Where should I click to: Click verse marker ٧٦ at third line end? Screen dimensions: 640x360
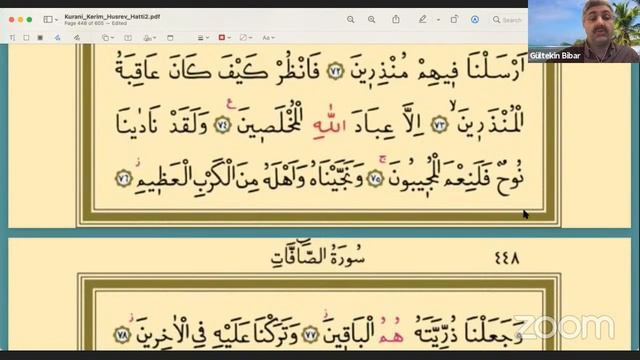123,179
